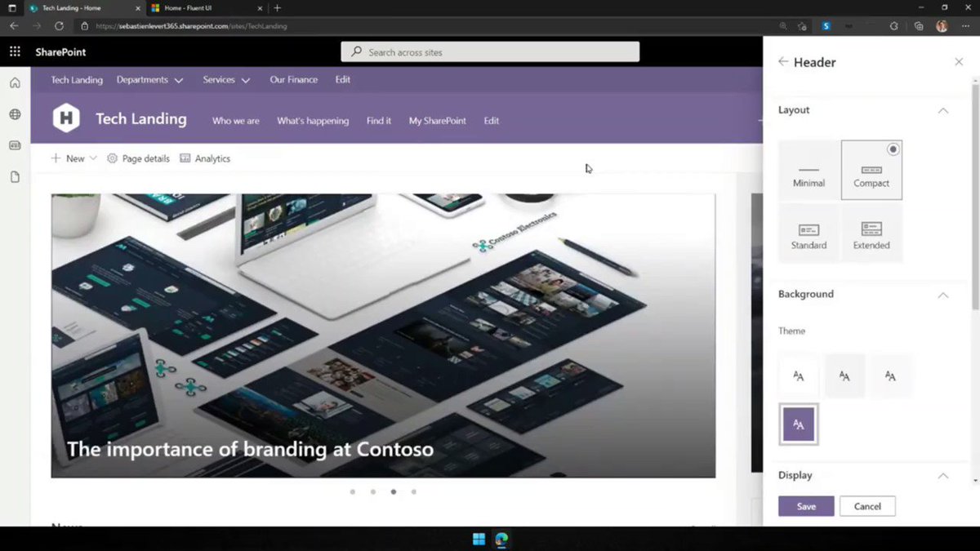Screen dimensions: 980x551
Task: Open browser Collections icon
Action: coord(919,26)
